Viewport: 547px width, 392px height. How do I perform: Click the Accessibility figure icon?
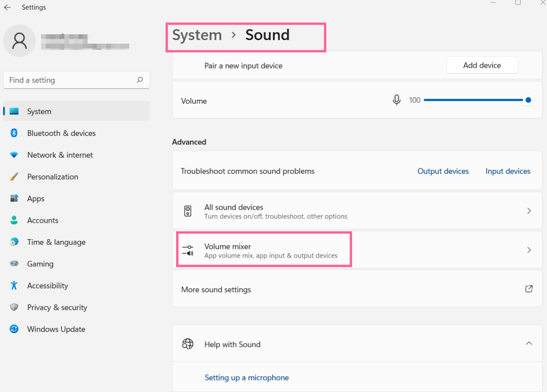tap(14, 286)
